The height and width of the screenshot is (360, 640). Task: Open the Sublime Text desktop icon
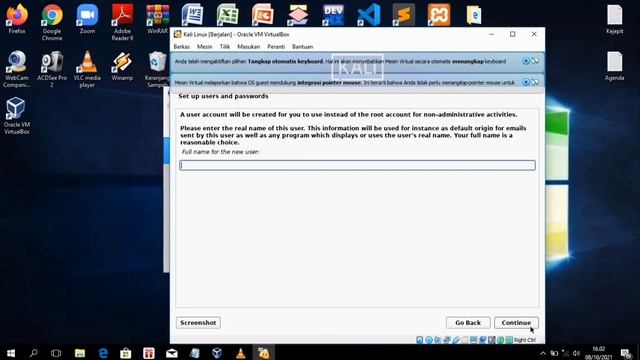pos(404,15)
